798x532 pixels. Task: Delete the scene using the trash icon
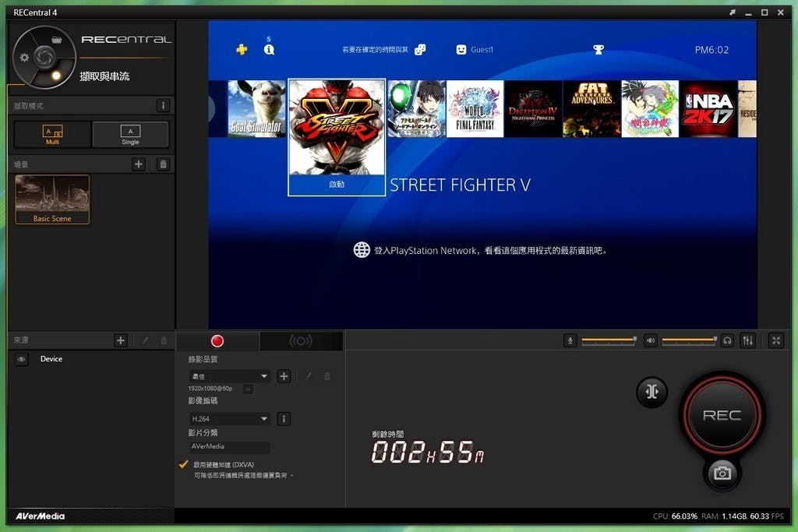(x=163, y=164)
